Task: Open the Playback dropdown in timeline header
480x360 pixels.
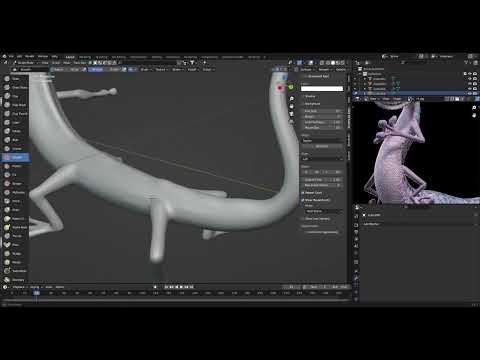Action: point(20,287)
